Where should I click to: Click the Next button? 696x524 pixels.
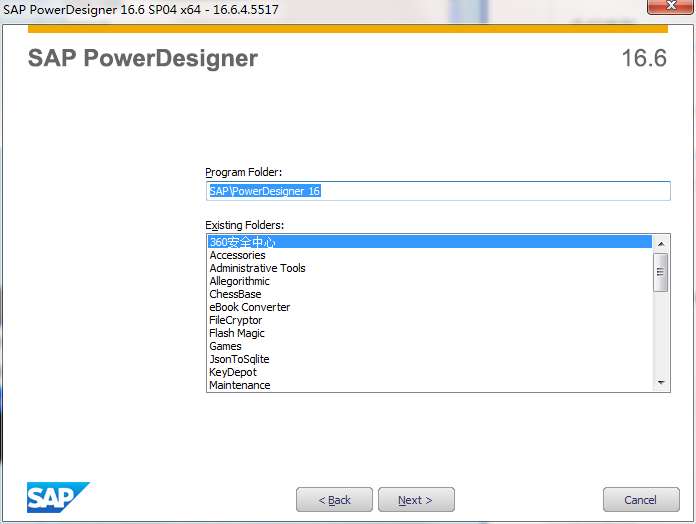pos(416,500)
